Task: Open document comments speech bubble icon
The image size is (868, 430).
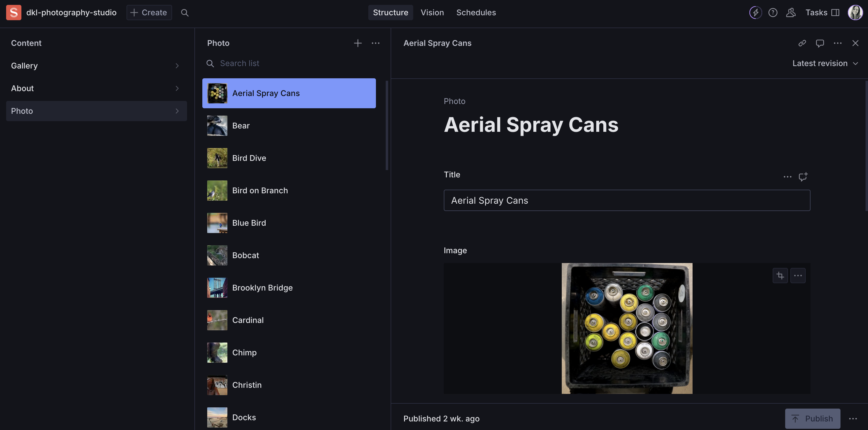Action: (820, 43)
